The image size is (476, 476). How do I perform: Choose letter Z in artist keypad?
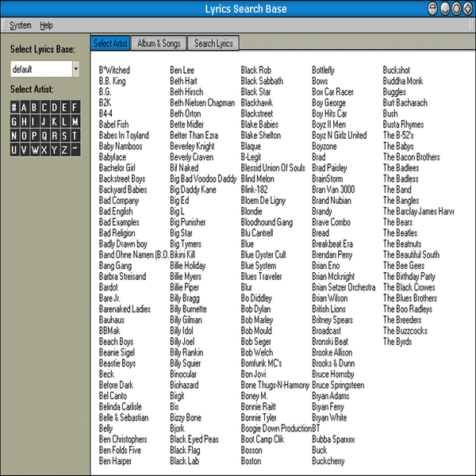pos(64,150)
